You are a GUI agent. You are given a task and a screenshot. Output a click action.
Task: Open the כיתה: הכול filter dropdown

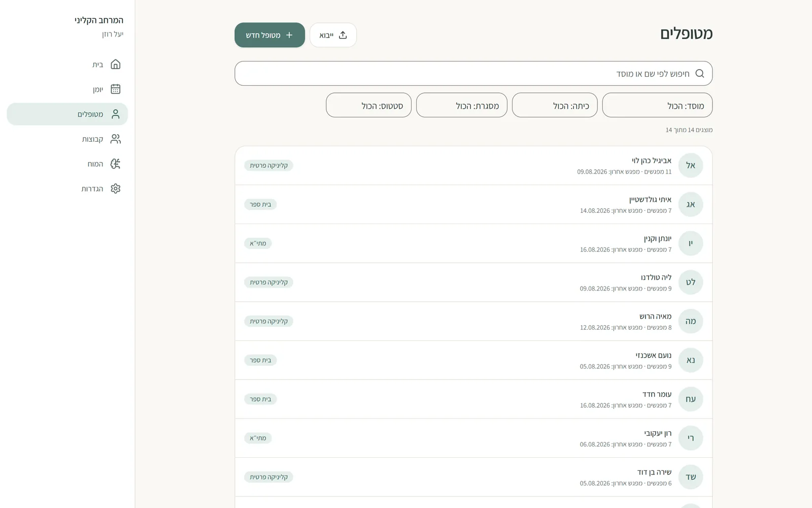(555, 105)
